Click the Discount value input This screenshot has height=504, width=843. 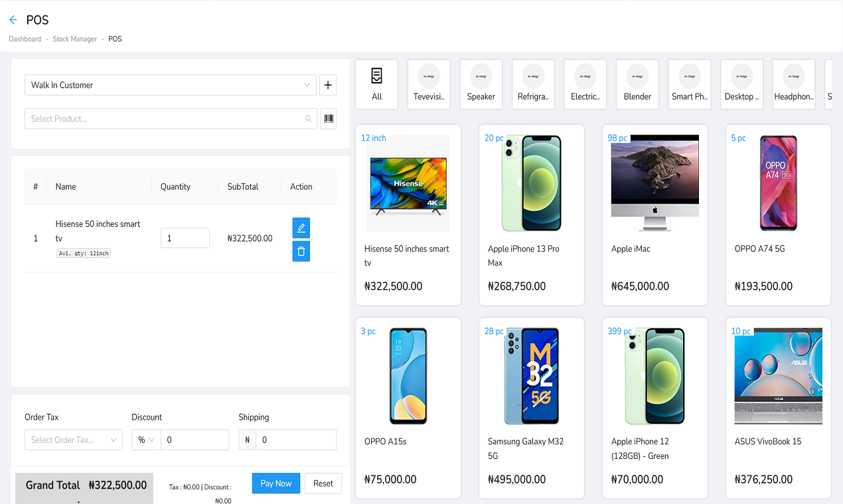pyautogui.click(x=194, y=440)
